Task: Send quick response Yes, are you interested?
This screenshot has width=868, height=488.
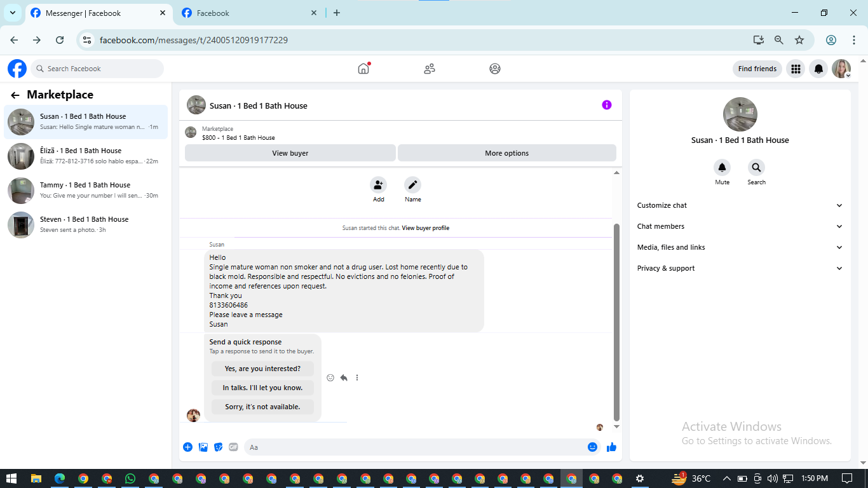Action: click(262, 369)
